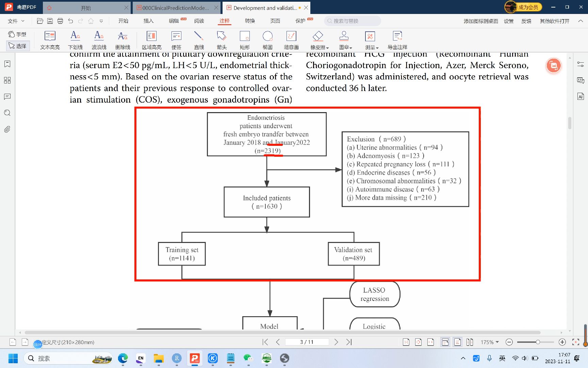Open page thumbnails panel in sidebar
The image size is (588, 368).
pyautogui.click(x=7, y=80)
